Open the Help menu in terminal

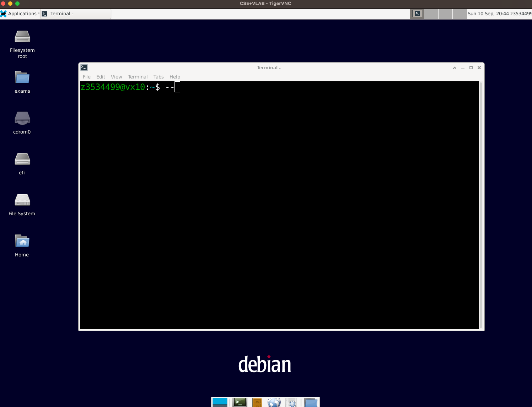(x=174, y=77)
